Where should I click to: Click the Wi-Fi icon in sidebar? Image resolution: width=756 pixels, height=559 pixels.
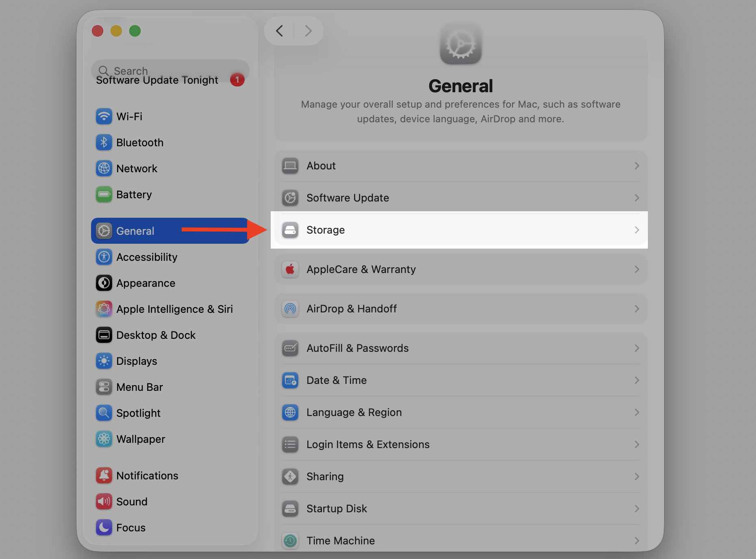(x=104, y=117)
